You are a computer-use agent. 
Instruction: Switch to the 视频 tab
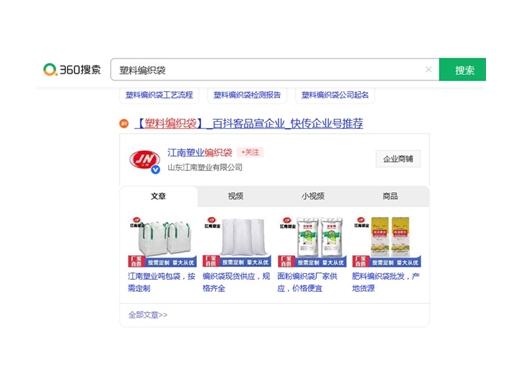[x=235, y=196]
